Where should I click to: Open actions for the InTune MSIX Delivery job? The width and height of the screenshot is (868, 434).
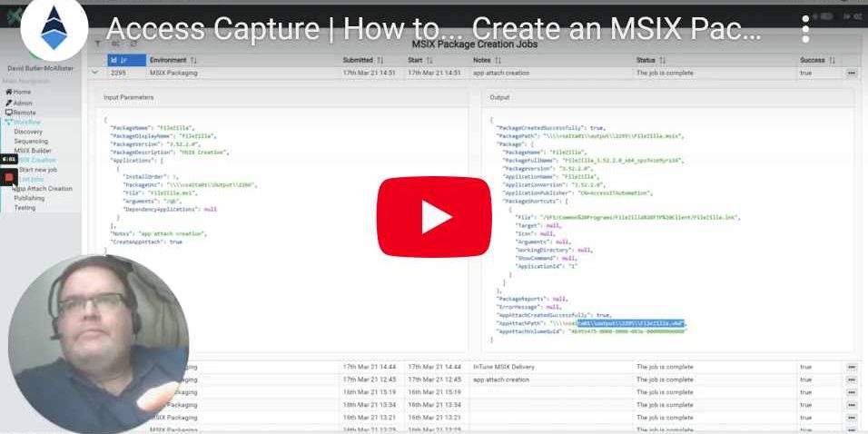tap(852, 367)
